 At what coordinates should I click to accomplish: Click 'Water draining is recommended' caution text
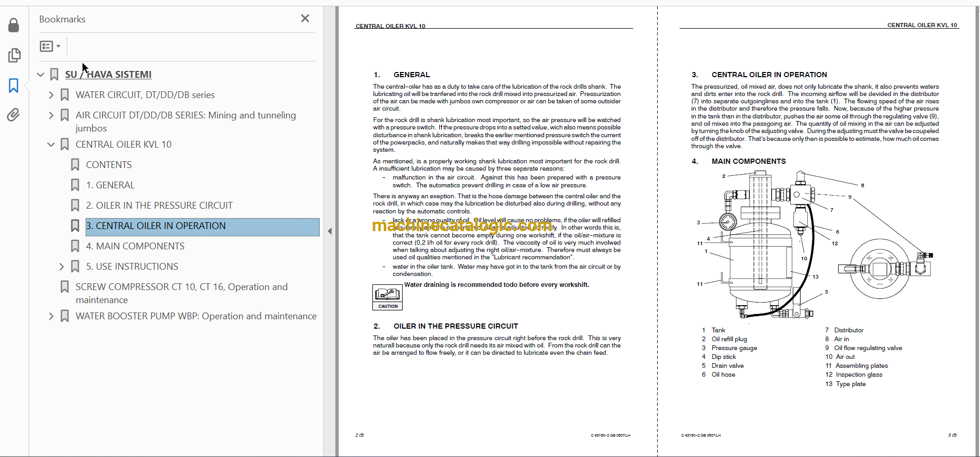pyautogui.click(x=497, y=285)
